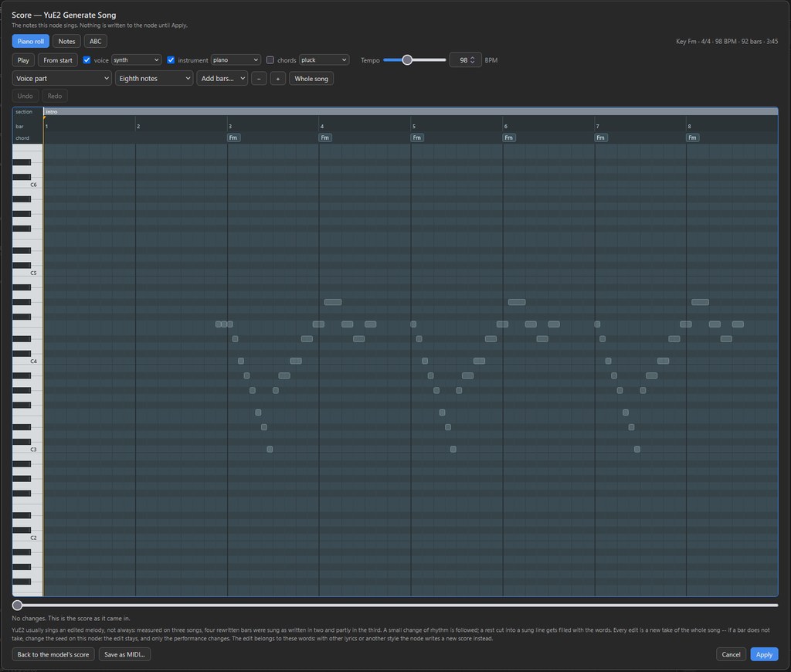
Task: Select the lowest note in bar 7
Action: (637, 449)
